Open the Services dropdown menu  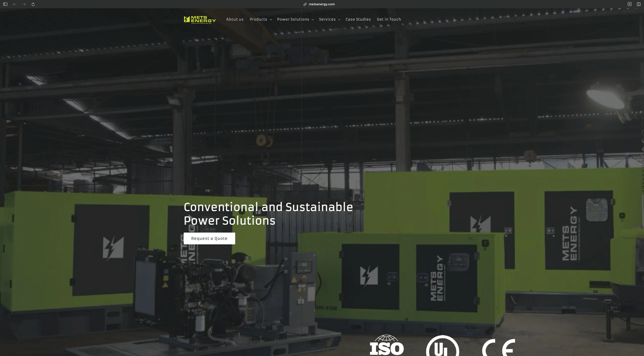click(329, 19)
